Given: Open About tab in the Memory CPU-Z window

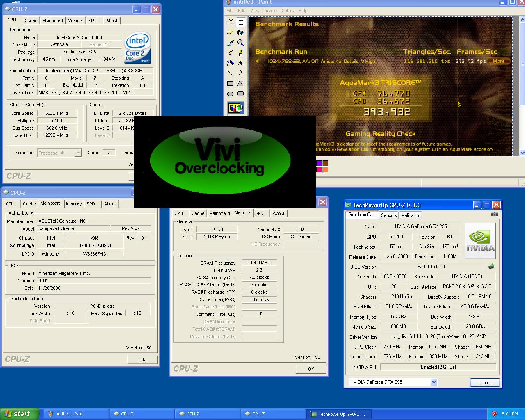Looking at the screenshot, I should (x=278, y=213).
